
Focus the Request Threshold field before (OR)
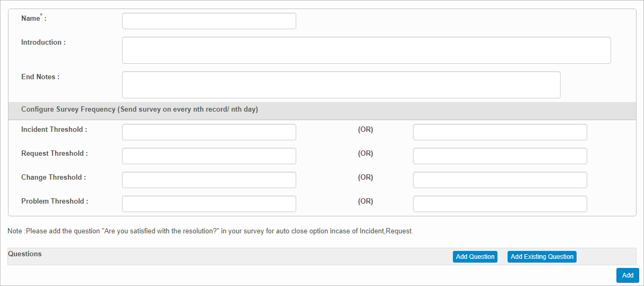point(209,156)
